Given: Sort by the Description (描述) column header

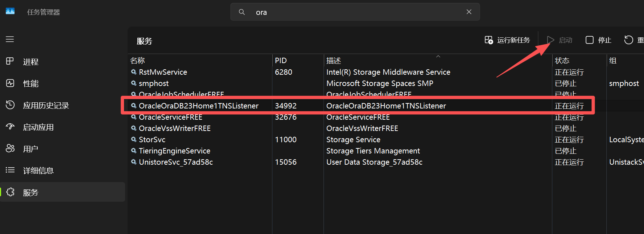Looking at the screenshot, I should click(x=438, y=61).
